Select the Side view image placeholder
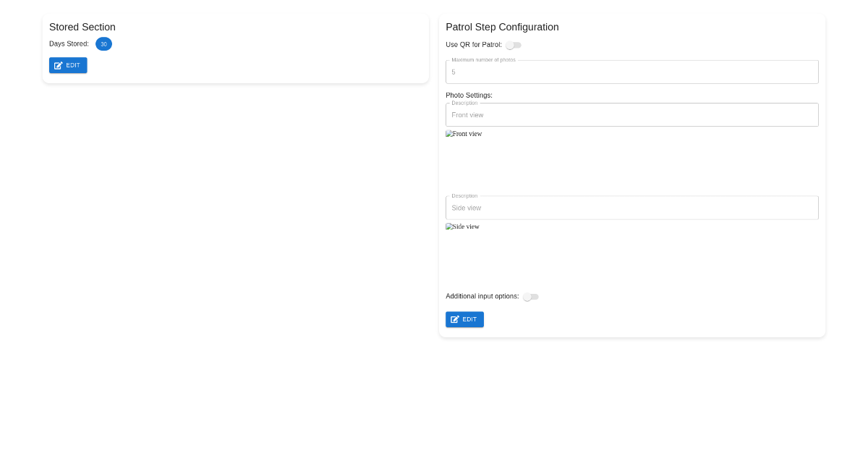868x456 pixels. pyautogui.click(x=462, y=227)
